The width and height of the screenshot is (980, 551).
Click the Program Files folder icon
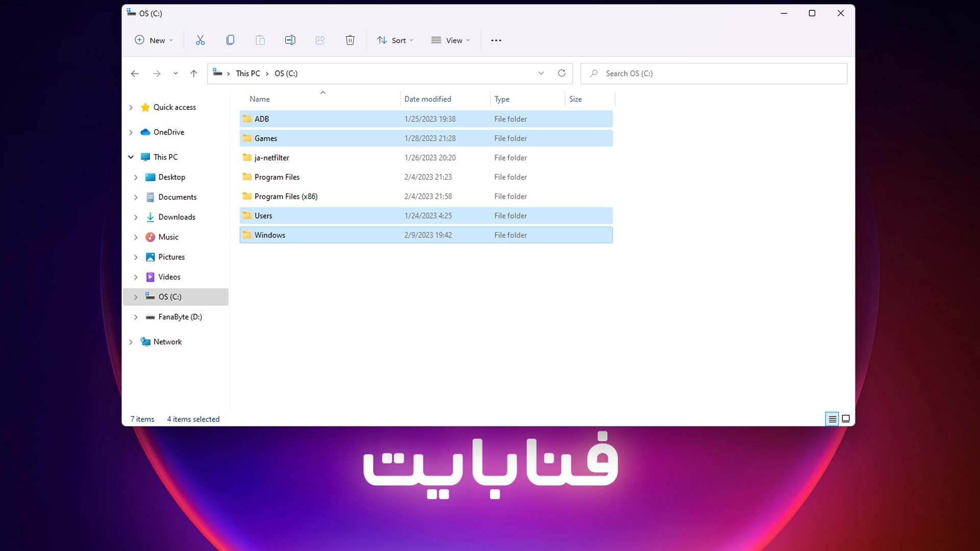(x=247, y=177)
